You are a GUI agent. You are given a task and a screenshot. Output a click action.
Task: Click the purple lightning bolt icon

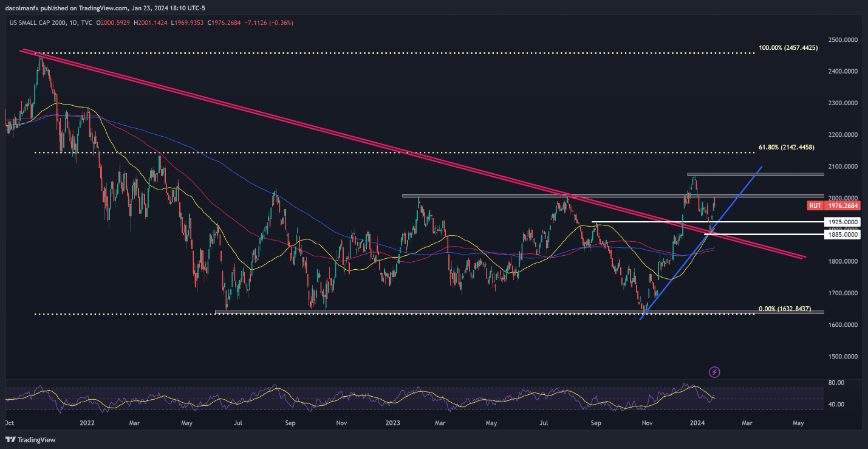coord(715,372)
